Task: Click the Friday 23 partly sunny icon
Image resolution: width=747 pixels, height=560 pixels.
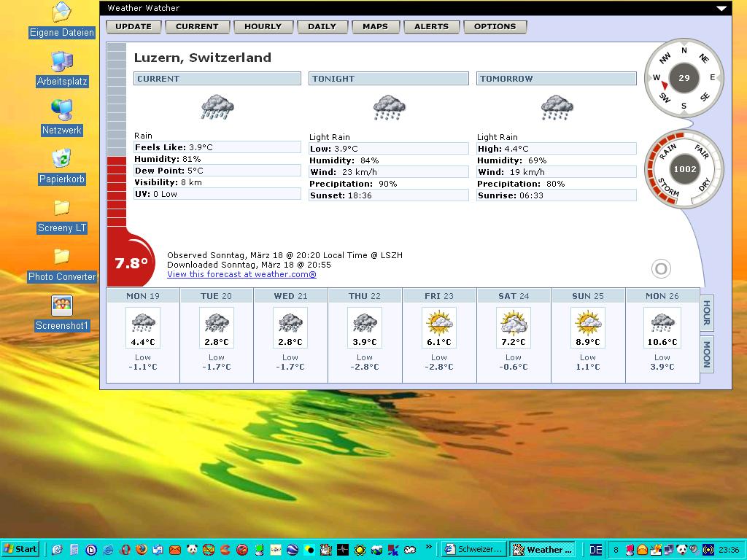Action: (x=439, y=322)
